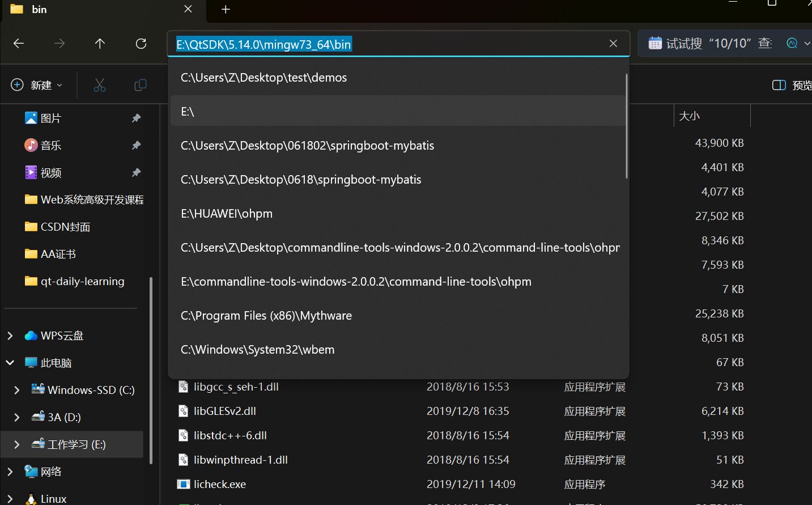The width and height of the screenshot is (812, 505).
Task: Select the 工作学习 (E:) drive
Action: [x=69, y=444]
